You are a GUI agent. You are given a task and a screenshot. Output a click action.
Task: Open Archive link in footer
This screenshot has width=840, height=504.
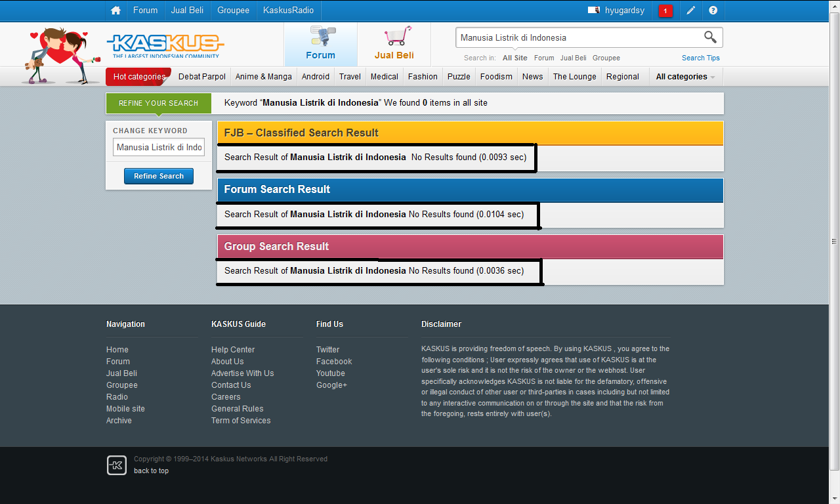[119, 421]
